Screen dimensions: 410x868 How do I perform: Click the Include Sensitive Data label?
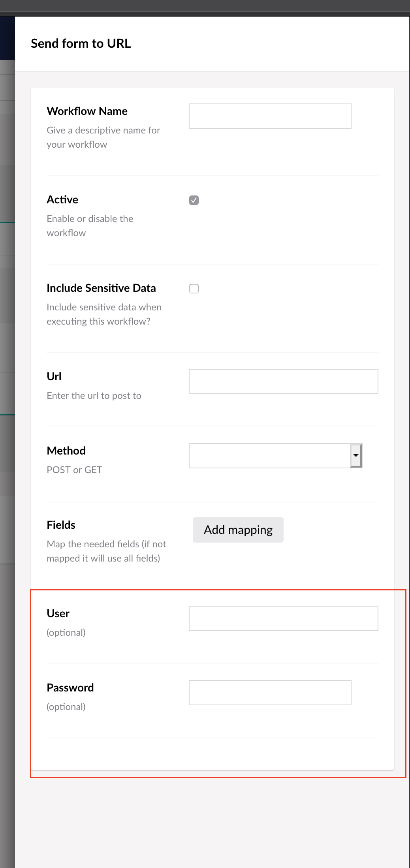pos(102,288)
